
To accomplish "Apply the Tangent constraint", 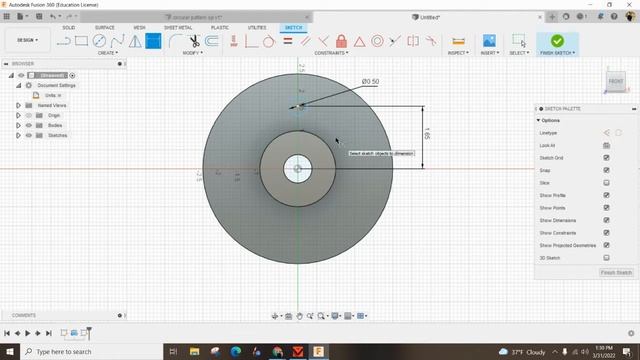I will pos(269,41).
